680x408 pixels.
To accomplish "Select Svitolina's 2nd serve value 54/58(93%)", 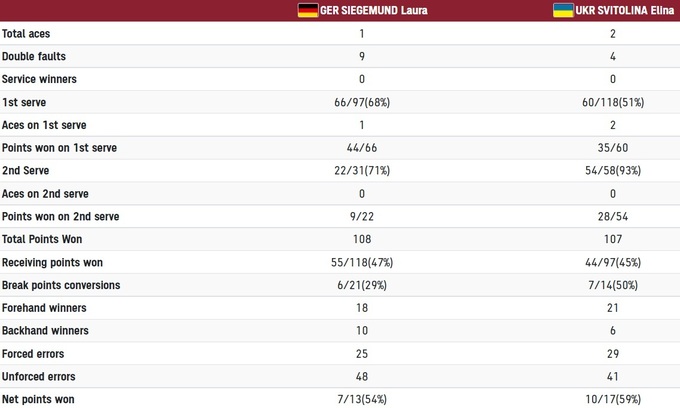I will click(x=612, y=171).
